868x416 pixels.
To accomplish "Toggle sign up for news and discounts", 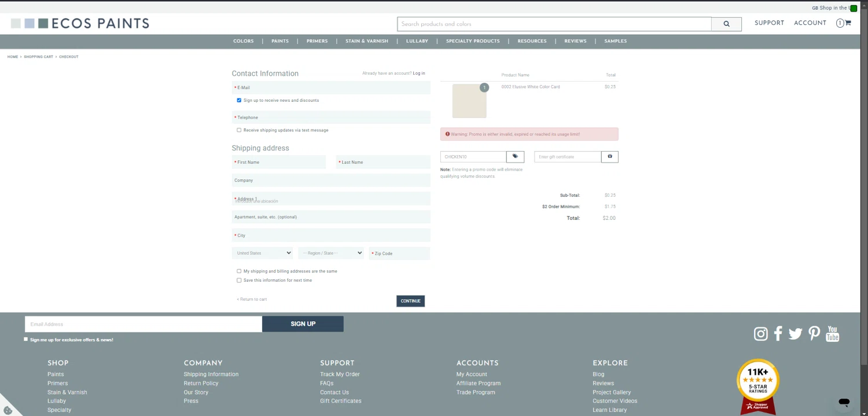I will click(239, 100).
